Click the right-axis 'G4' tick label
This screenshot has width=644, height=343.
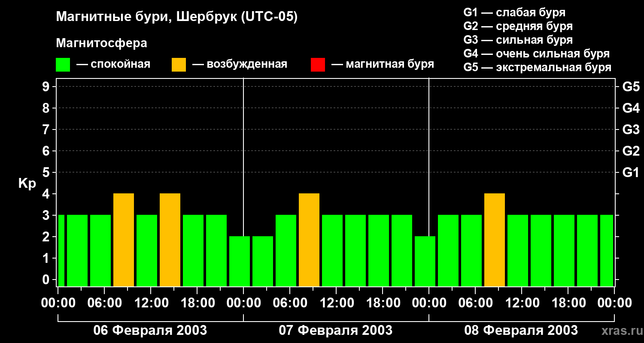coord(631,108)
